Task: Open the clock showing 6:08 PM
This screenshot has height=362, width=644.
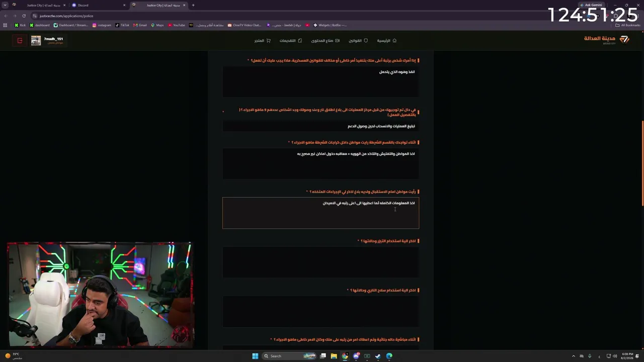Action: point(627,356)
